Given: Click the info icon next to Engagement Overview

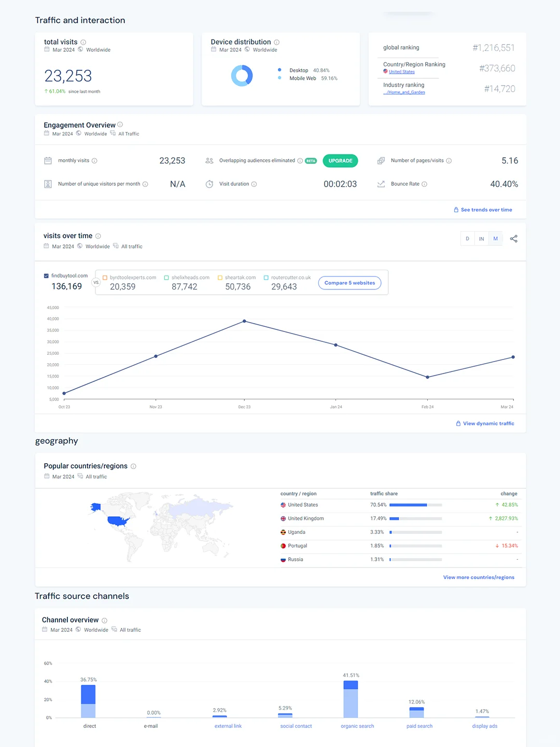Looking at the screenshot, I should (x=120, y=125).
